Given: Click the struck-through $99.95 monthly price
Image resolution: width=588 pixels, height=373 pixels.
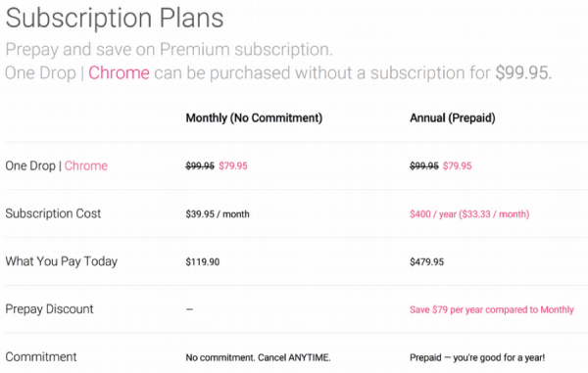Looking at the screenshot, I should tap(200, 165).
